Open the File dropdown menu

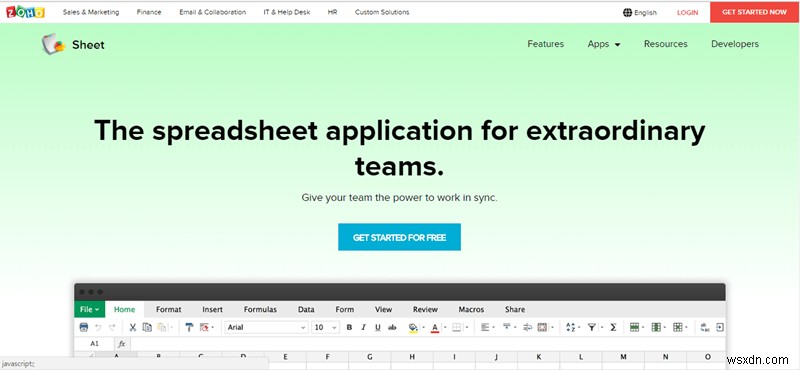(x=89, y=309)
